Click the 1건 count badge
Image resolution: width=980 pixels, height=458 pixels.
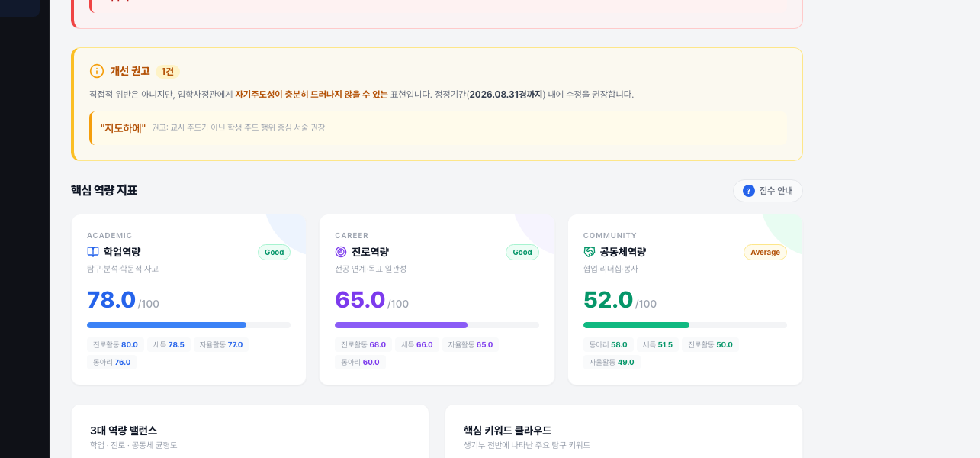[167, 71]
